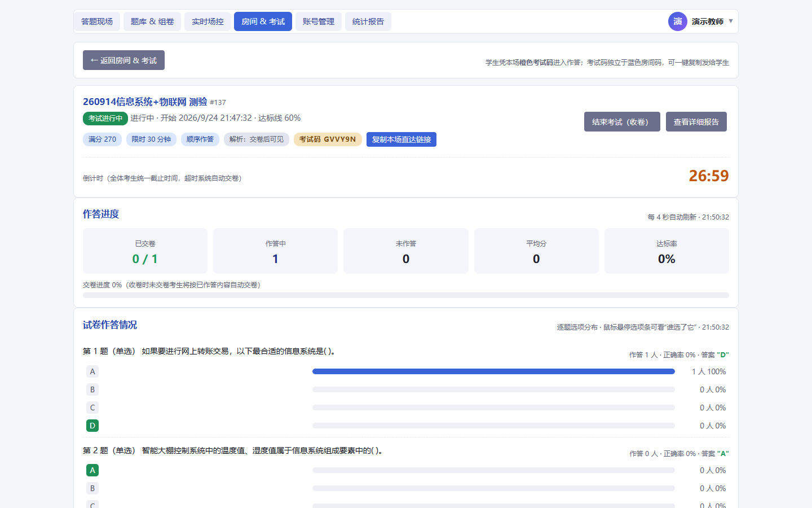Click 复制本场直达链接 button
The image size is (812, 508).
(x=401, y=139)
